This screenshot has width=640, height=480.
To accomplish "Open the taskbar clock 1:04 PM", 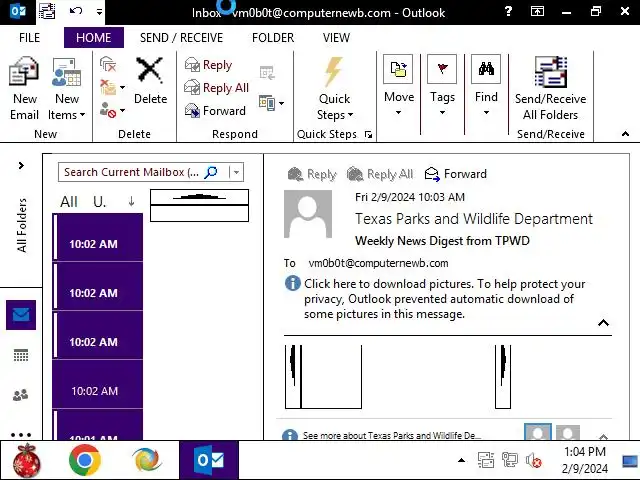I will 584,460.
